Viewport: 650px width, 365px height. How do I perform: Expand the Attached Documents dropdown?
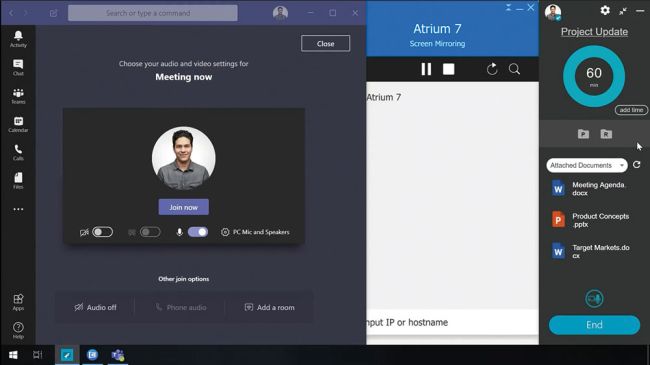coord(587,165)
